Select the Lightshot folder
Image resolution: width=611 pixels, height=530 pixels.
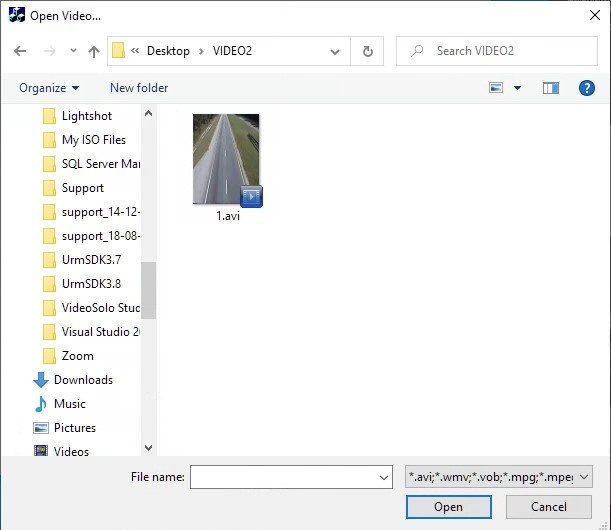87,116
